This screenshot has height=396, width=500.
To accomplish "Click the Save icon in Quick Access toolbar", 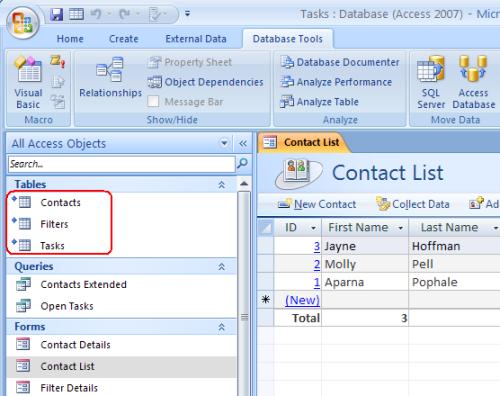I will tap(57, 14).
